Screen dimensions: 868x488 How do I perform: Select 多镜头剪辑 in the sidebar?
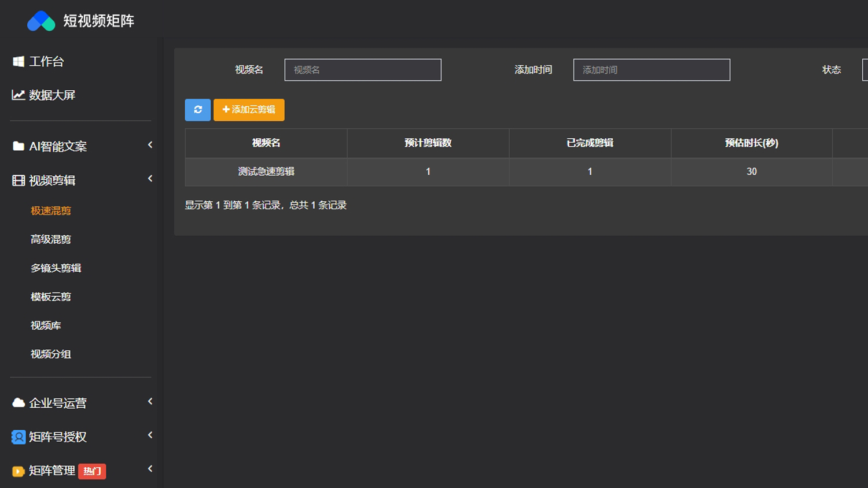point(56,268)
